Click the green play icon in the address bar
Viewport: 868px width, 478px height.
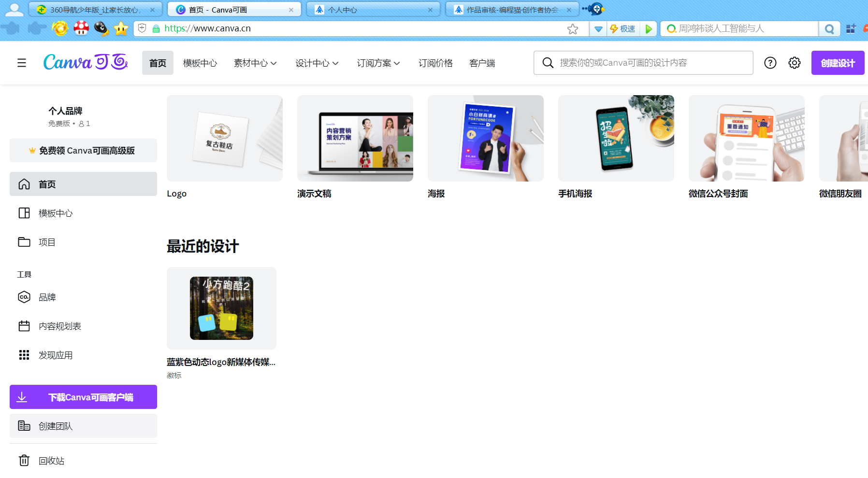[x=649, y=29]
